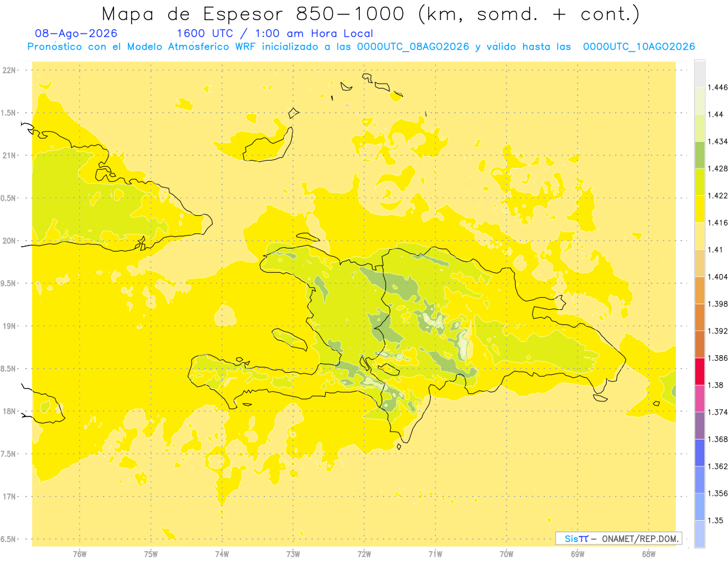Select the pale colorbar segment between 1.434 and 1.44
Viewport: 728px width, 562px height.
coord(699,128)
